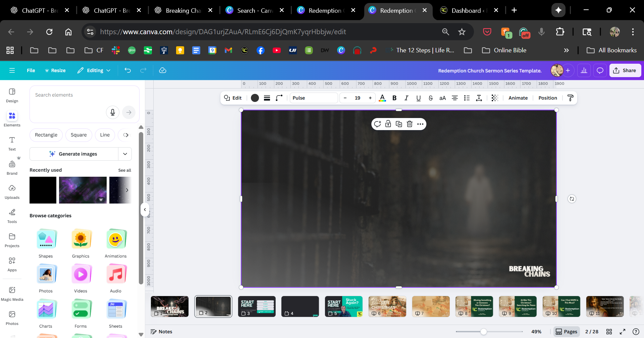The image size is (644, 338).
Task: Toggle bold formatting
Action: [x=394, y=98]
